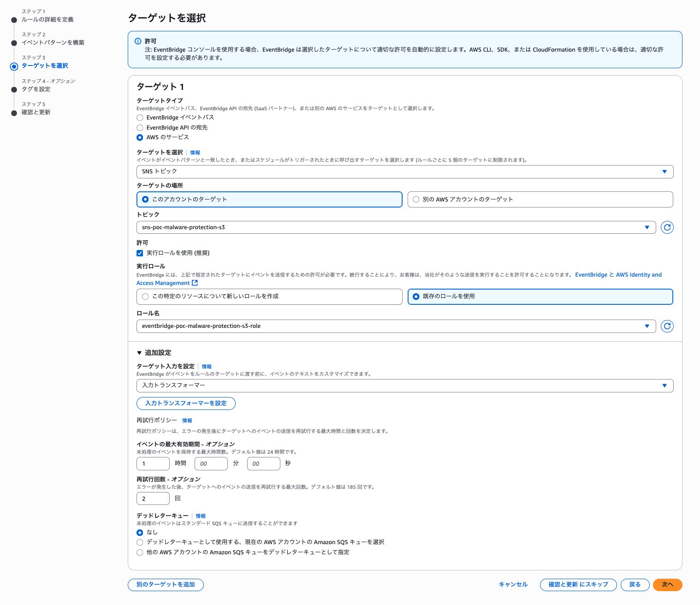This screenshot has width=700, height=605.
Task: Click the retry count input field
Action: pyautogui.click(x=153, y=498)
